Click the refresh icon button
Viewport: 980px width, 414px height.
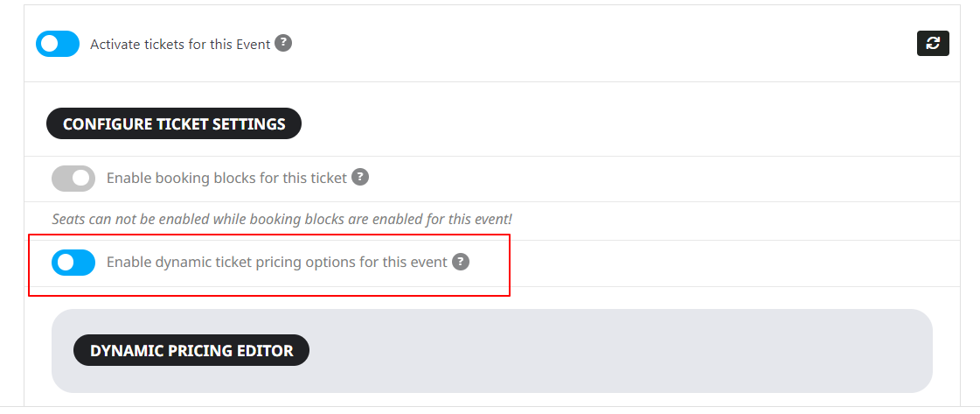933,43
